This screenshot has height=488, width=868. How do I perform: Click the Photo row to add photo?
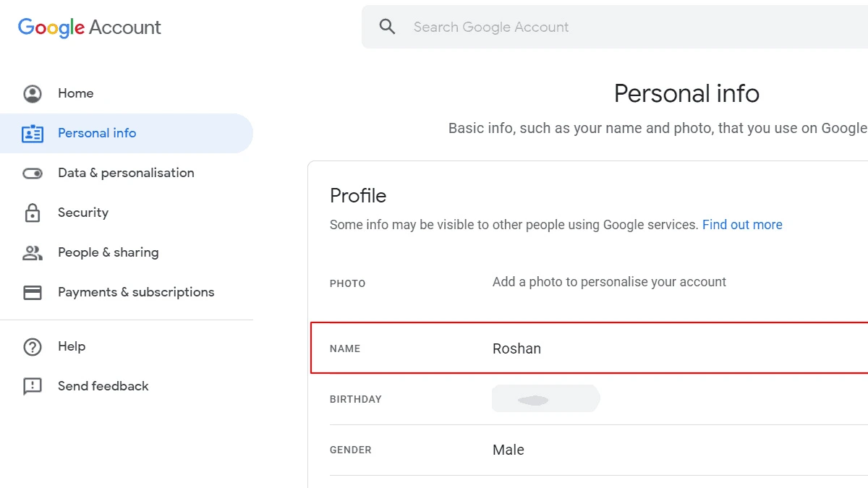coord(590,283)
